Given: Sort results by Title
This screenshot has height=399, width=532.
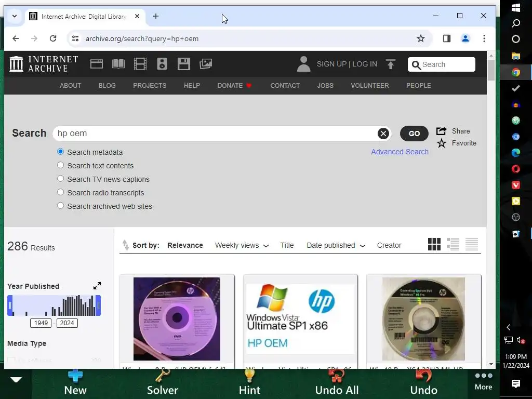Looking at the screenshot, I should click(287, 245).
